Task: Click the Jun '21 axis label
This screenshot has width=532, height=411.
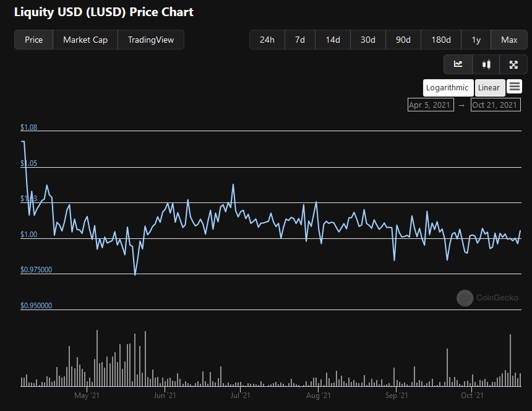Action: (165, 396)
